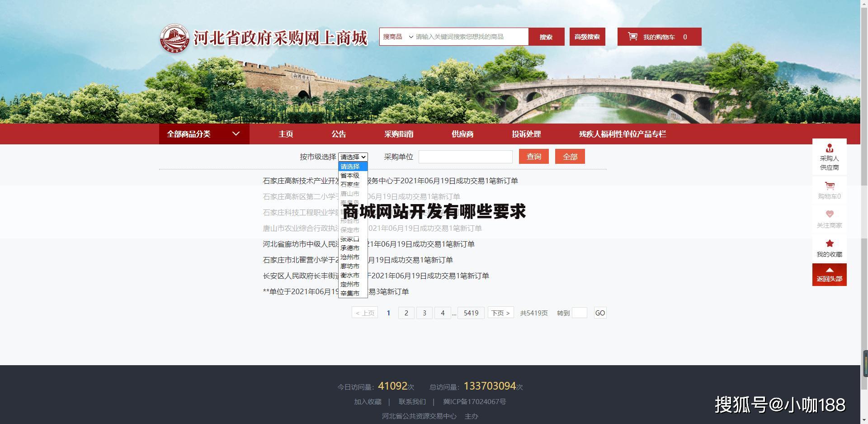This screenshot has width=868, height=424.
Task: Click the 下页 next page link
Action: click(x=500, y=313)
